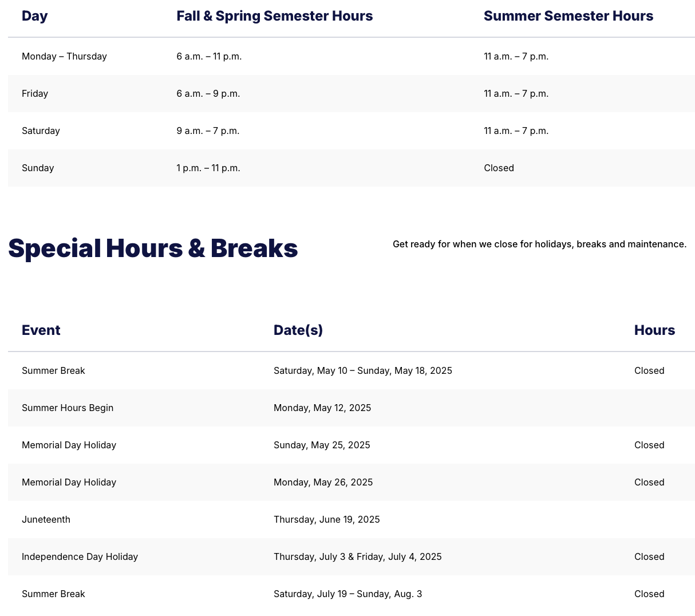The image size is (695, 616).
Task: Click the Event column header
Action: coord(41,330)
